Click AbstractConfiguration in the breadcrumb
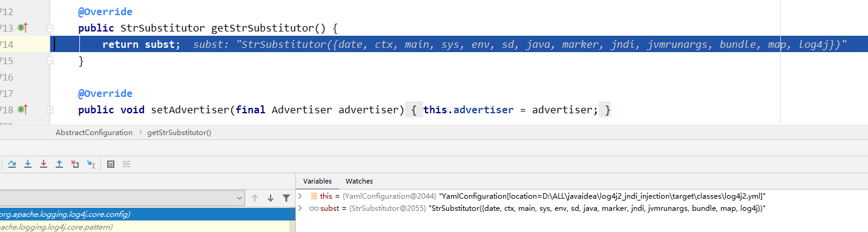The image size is (868, 232). coord(94,132)
